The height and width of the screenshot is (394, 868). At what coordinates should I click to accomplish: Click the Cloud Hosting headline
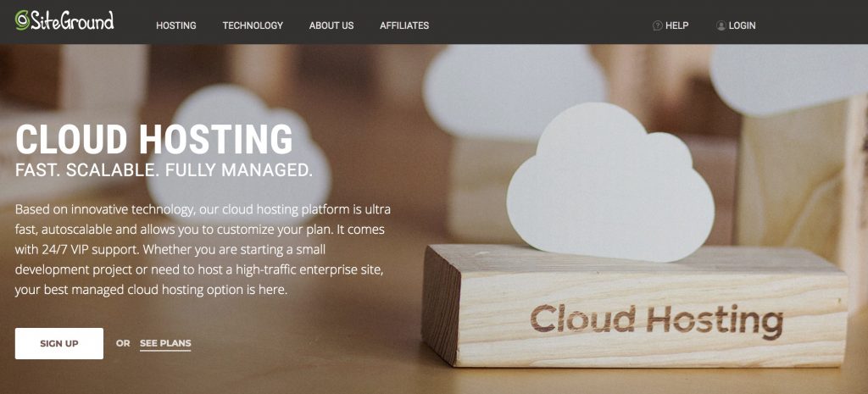[x=154, y=139]
